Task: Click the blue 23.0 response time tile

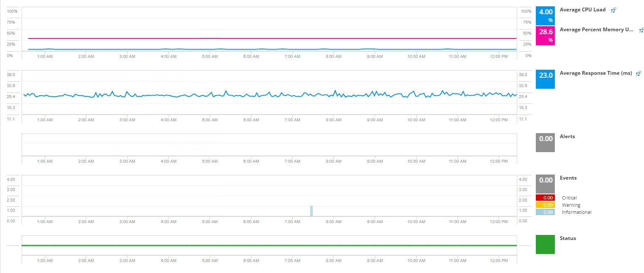Action: click(545, 79)
